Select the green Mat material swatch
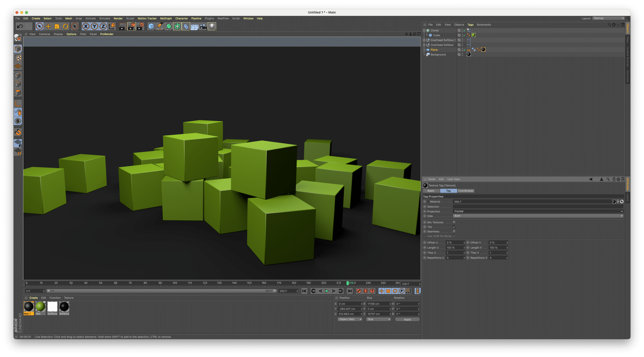Image resolution: width=644 pixels, height=357 pixels. 40,308
